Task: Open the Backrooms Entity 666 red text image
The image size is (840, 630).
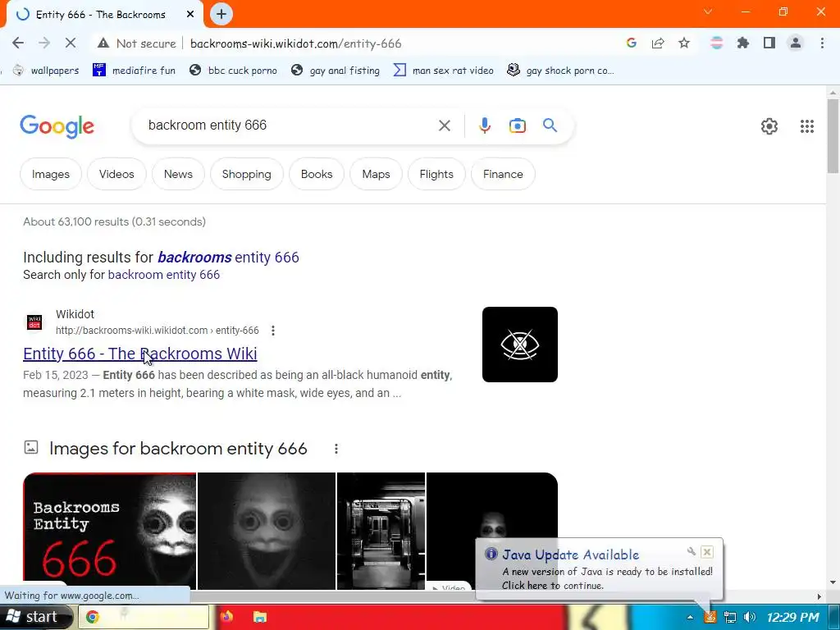Action: (x=110, y=531)
